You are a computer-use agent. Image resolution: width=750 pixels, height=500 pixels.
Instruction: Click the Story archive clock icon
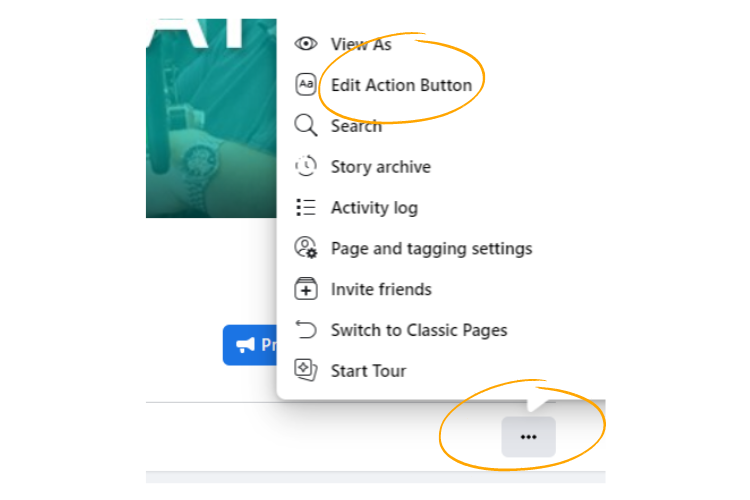pyautogui.click(x=306, y=166)
